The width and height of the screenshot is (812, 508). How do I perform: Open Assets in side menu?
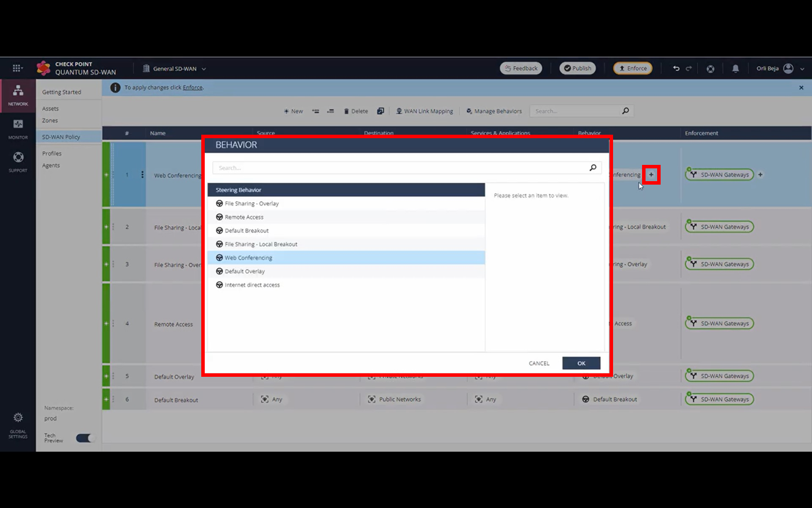50,109
